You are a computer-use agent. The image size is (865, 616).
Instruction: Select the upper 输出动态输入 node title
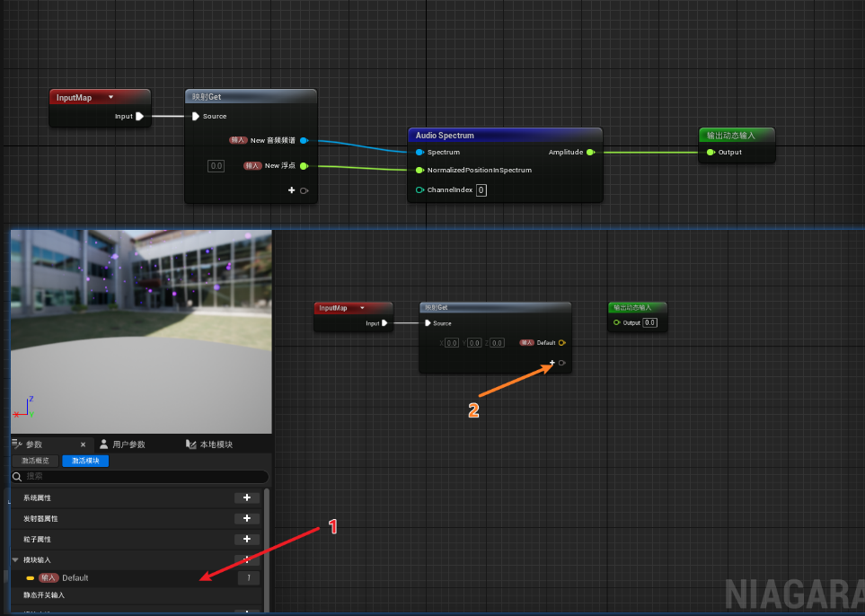coord(731,135)
